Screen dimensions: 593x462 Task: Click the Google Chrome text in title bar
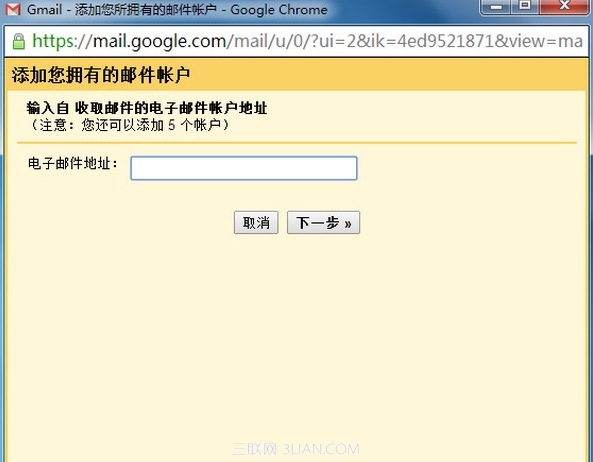[x=279, y=9]
